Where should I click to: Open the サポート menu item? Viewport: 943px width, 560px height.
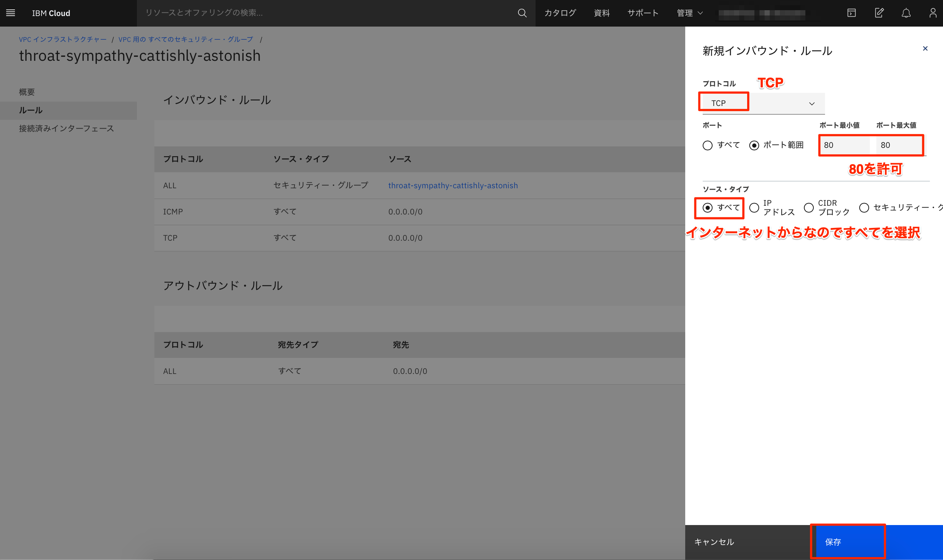[643, 13]
